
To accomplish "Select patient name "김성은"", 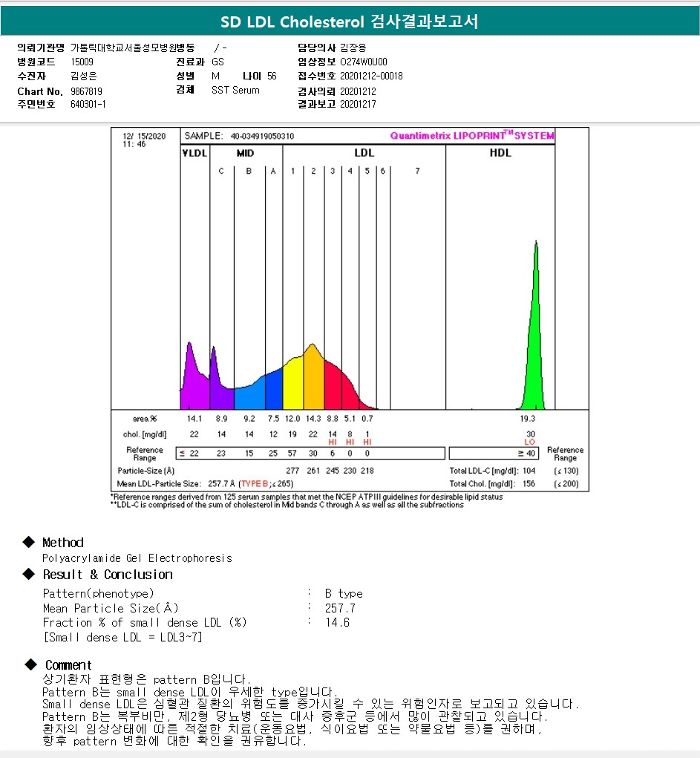I will click(x=84, y=76).
